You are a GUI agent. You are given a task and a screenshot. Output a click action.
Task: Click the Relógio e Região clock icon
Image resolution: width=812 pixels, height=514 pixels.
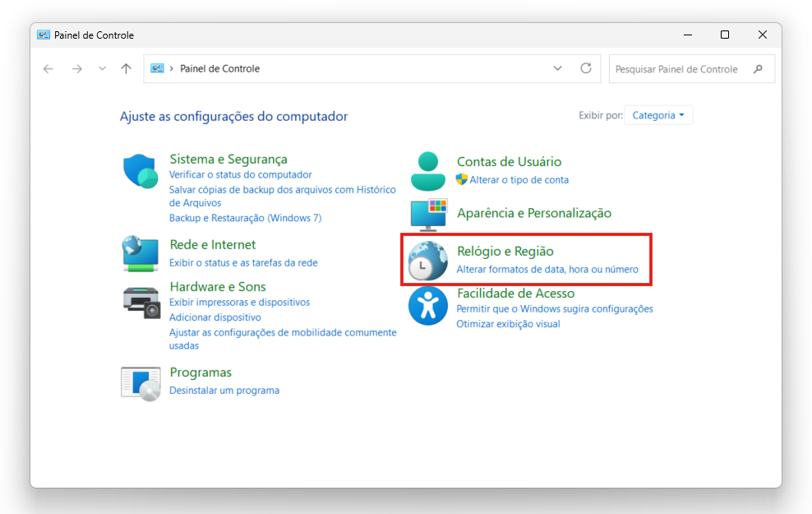[x=427, y=260]
